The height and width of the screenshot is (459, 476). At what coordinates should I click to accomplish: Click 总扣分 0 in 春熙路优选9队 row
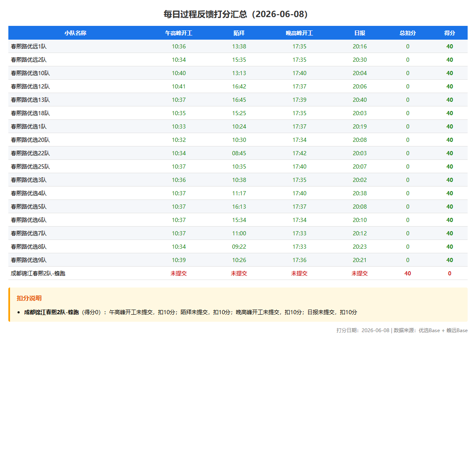click(408, 260)
